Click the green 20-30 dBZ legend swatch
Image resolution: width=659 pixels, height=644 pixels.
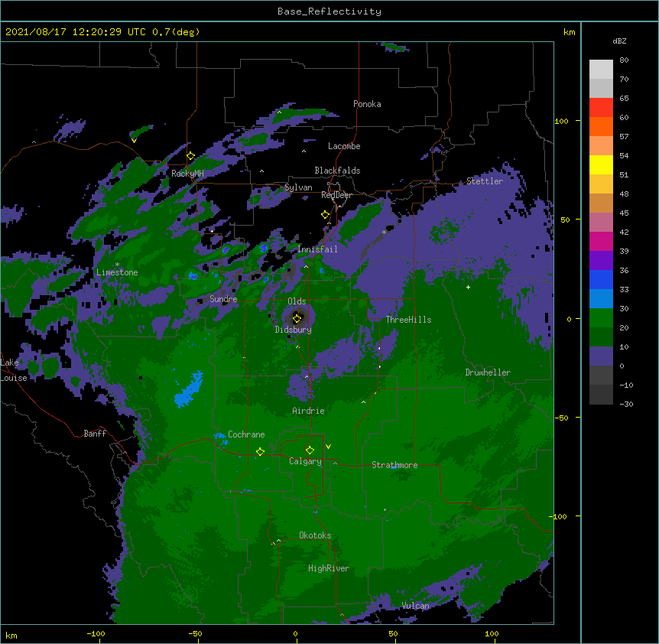(601, 318)
